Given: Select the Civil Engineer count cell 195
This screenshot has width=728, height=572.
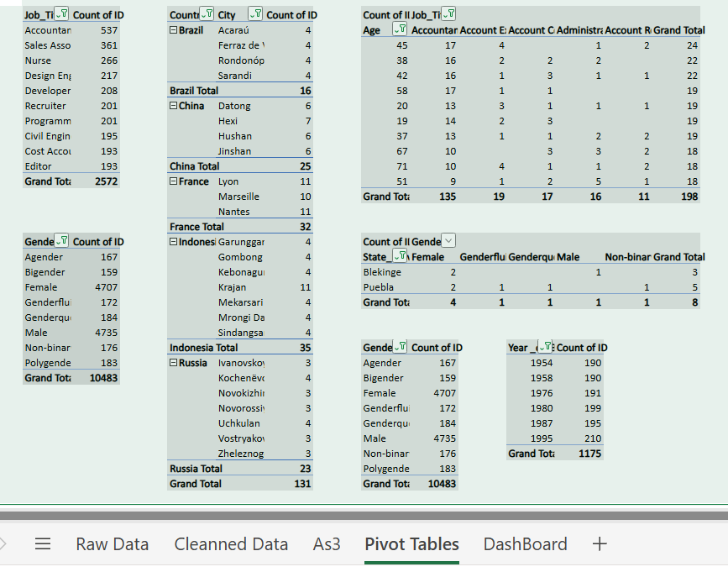Looking at the screenshot, I should click(x=96, y=136).
